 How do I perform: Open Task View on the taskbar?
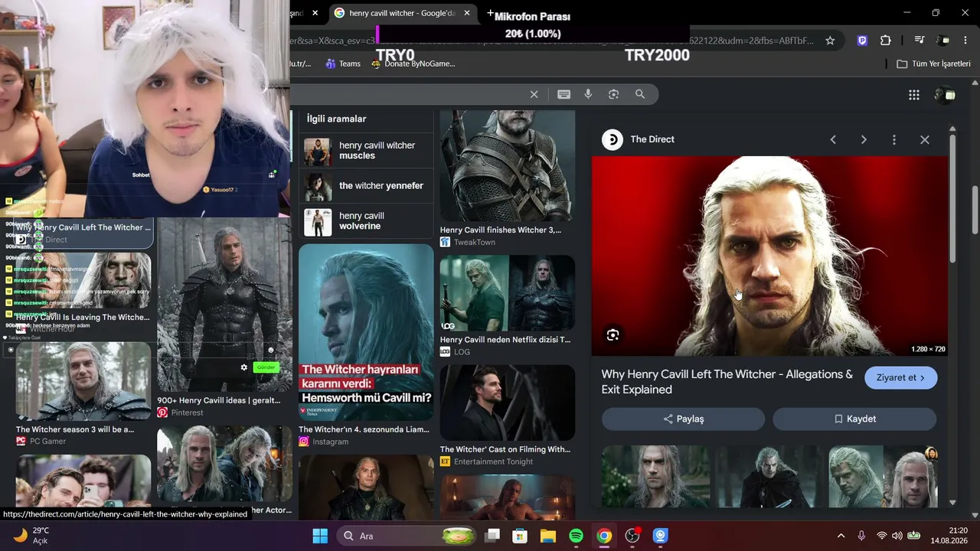[x=492, y=536]
